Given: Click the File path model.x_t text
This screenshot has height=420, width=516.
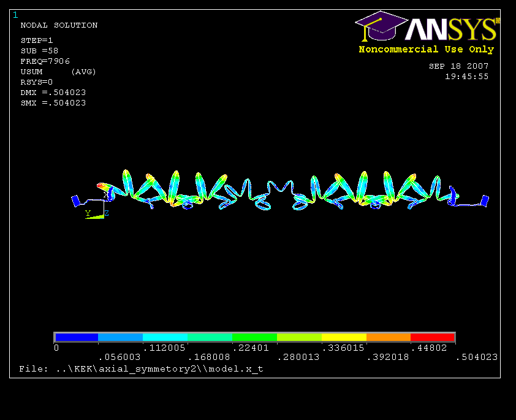Looking at the screenshot, I should (141, 369).
